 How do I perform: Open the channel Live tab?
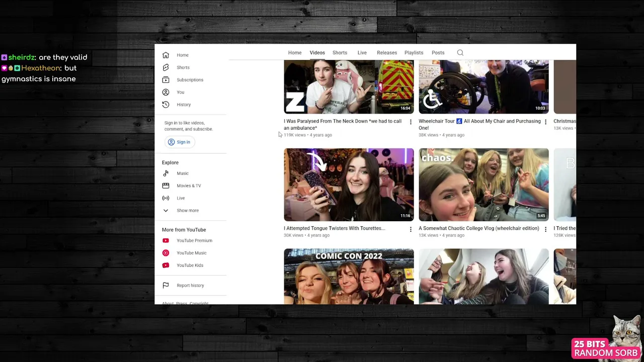(362, 52)
